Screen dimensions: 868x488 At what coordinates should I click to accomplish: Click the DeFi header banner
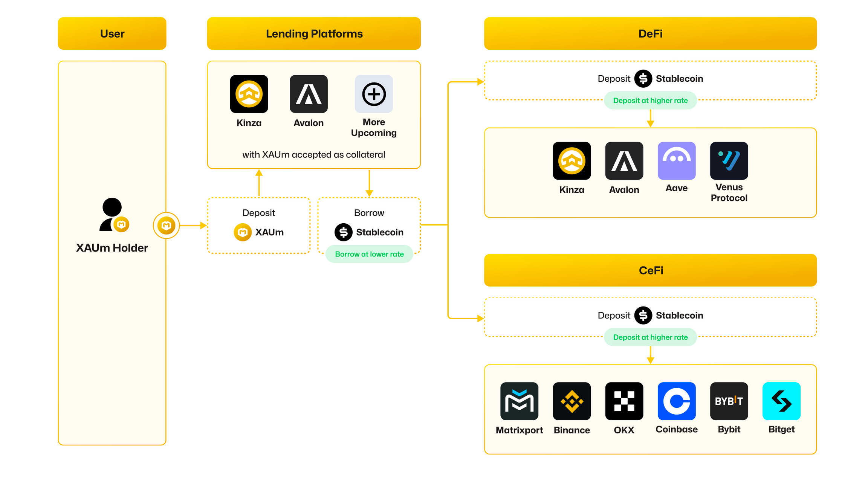(650, 34)
